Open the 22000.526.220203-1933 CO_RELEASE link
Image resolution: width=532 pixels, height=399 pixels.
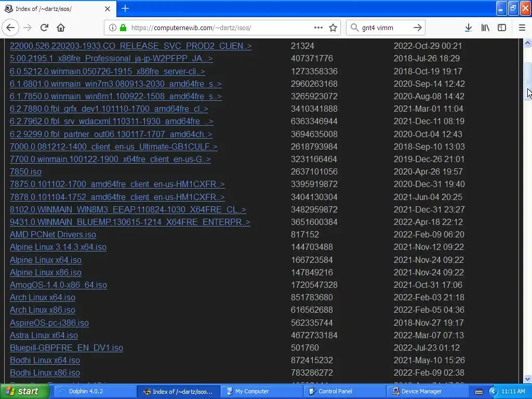pos(131,46)
